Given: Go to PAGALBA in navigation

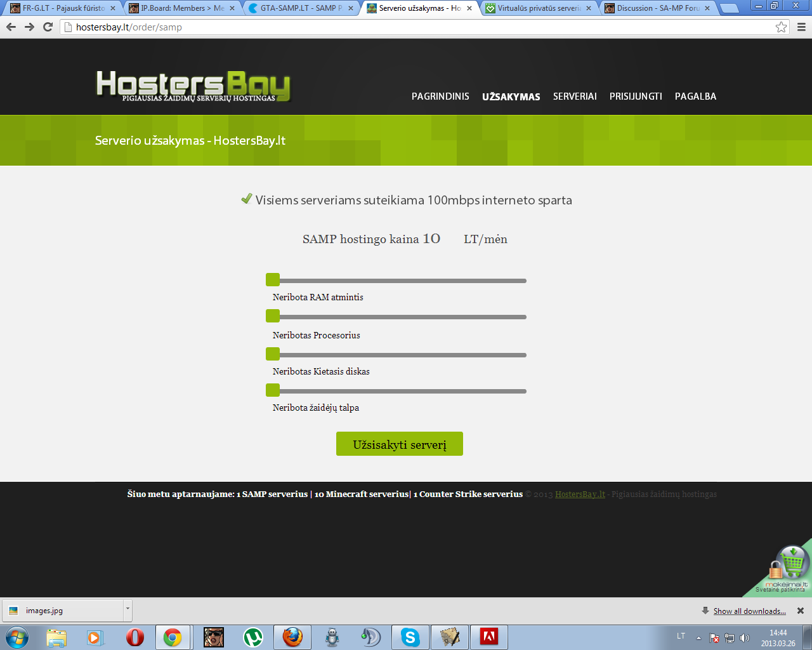Looking at the screenshot, I should pos(695,96).
